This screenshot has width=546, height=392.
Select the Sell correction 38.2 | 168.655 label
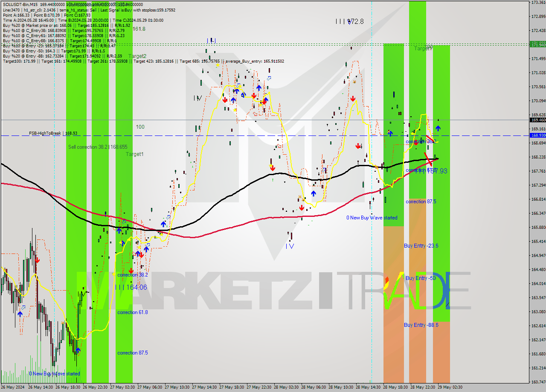[x=98, y=147]
